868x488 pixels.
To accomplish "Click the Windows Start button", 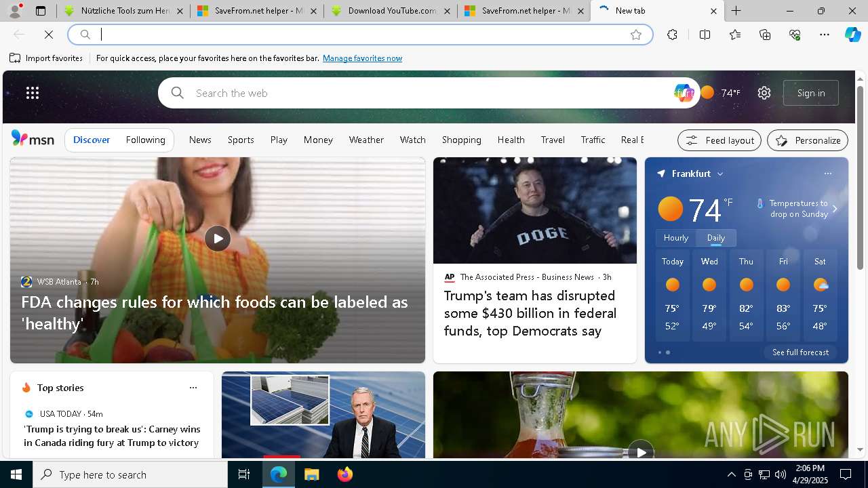I will tap(16, 474).
